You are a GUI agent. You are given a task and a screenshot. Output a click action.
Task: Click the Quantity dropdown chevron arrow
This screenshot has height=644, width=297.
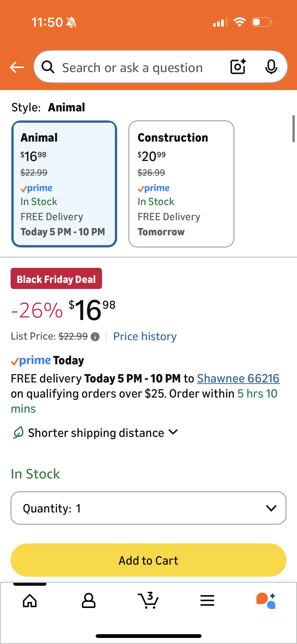271,508
